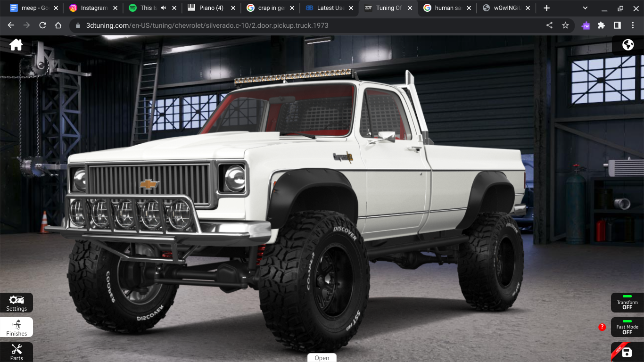
Task: Open the Finishes panel
Action: tap(17, 327)
